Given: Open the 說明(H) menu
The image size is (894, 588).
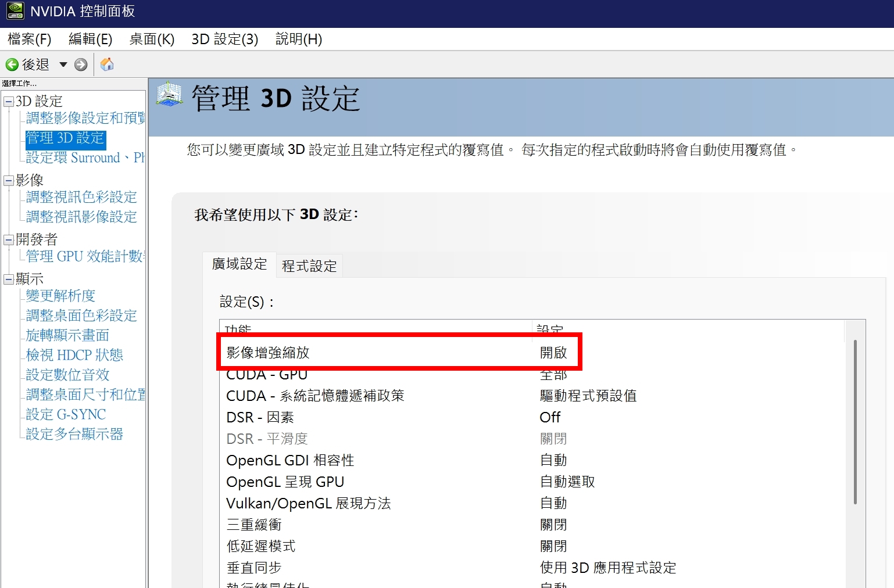Looking at the screenshot, I should click(x=299, y=39).
